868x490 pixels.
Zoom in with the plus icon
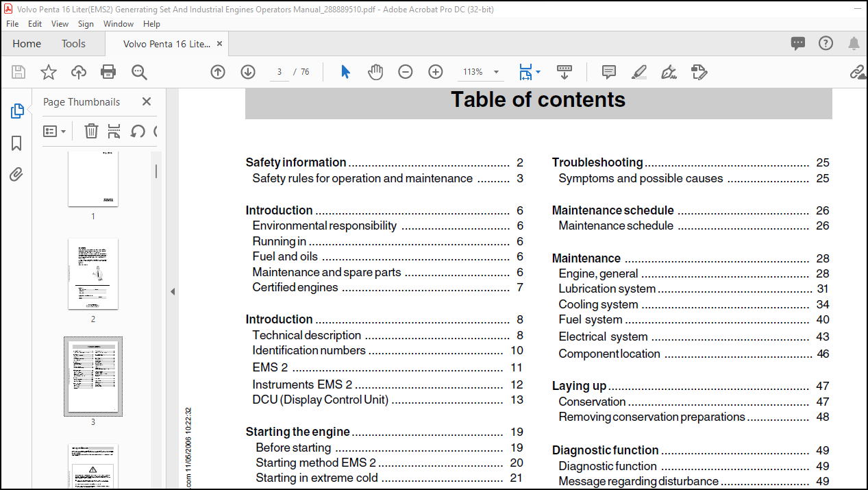point(436,72)
